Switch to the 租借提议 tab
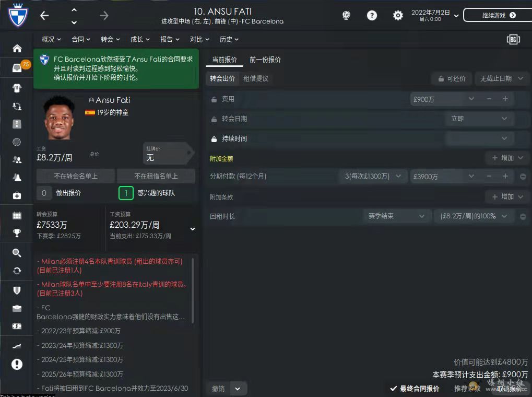This screenshot has height=397, width=532. [x=256, y=79]
